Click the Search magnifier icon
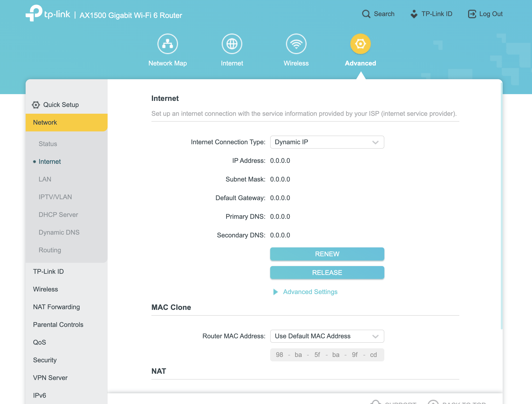 click(366, 14)
